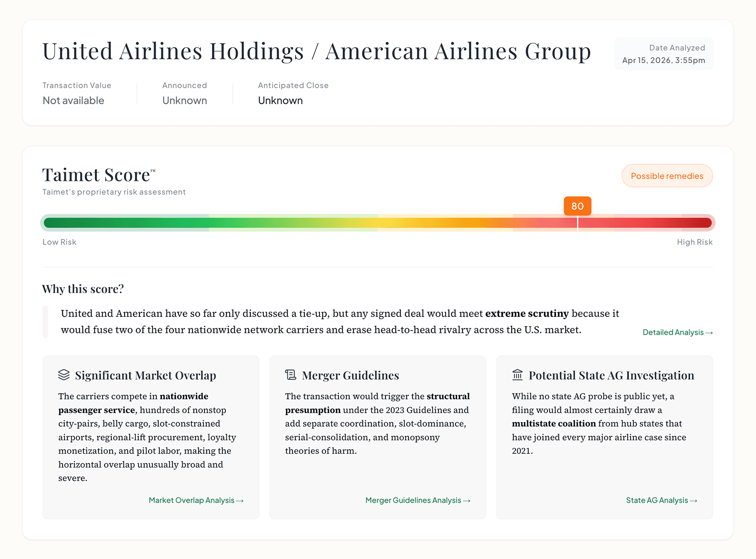Click the 'Low Risk' label
Screen dimensions: 756x559
tap(60, 242)
